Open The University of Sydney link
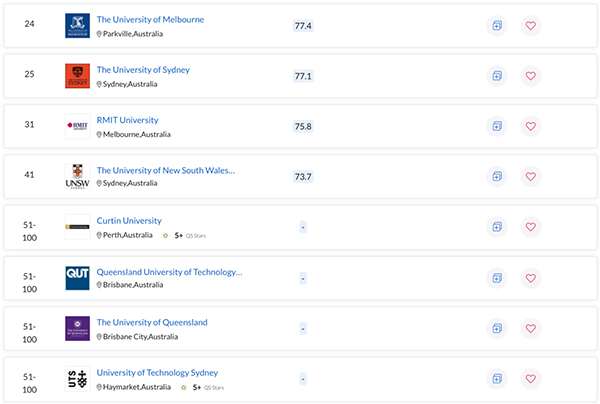The width and height of the screenshot is (600, 404). [x=143, y=70]
